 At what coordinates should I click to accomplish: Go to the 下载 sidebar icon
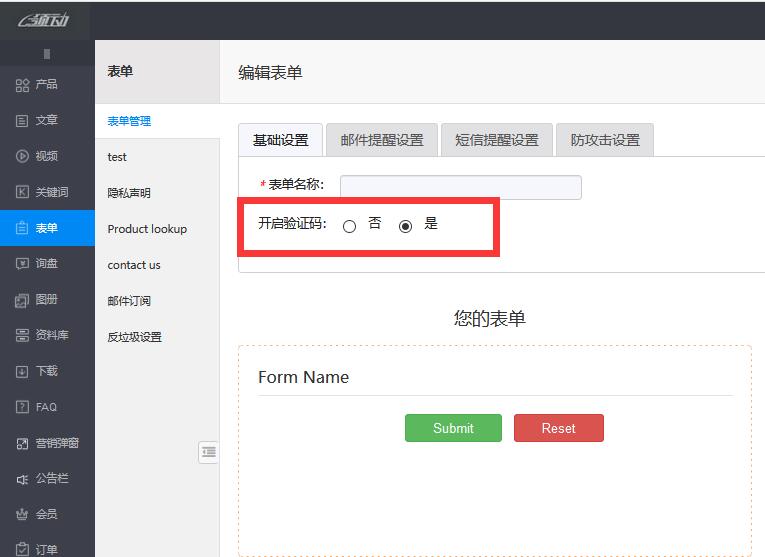22,372
